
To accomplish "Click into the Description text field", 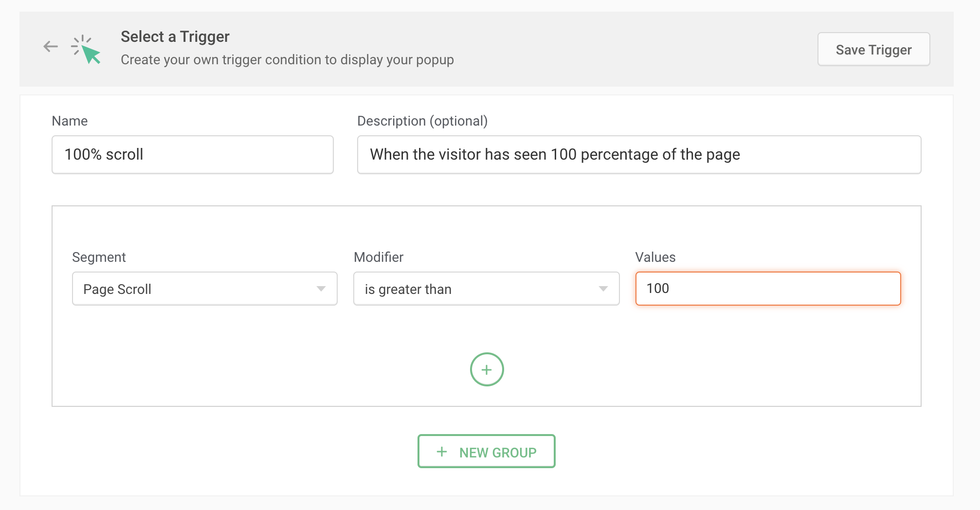I will coord(638,155).
